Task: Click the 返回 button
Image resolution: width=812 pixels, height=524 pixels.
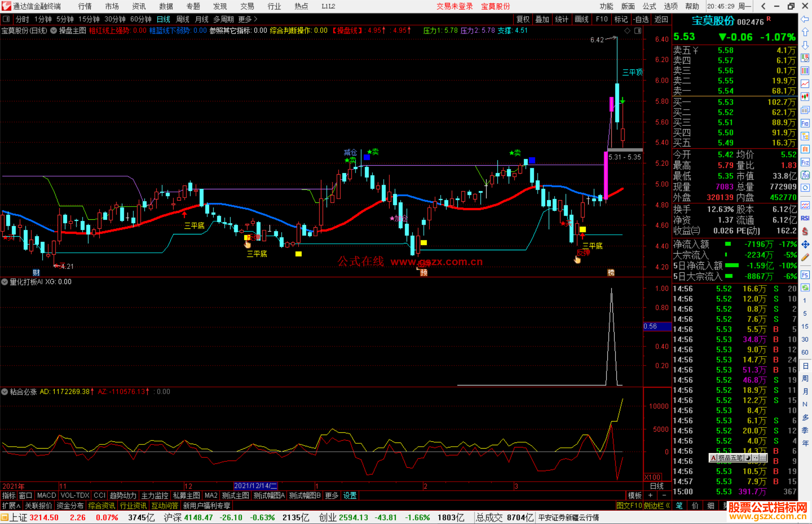Action: [x=661, y=19]
